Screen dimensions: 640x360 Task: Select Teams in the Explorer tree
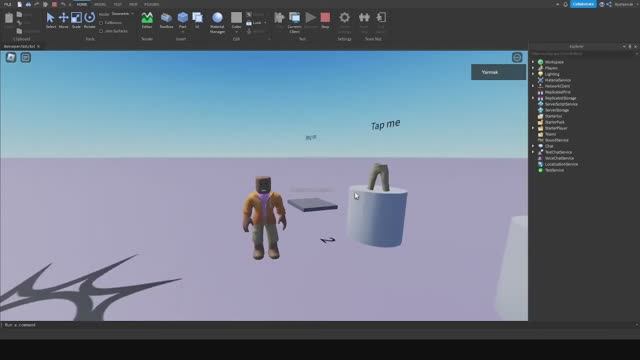pyautogui.click(x=550, y=134)
